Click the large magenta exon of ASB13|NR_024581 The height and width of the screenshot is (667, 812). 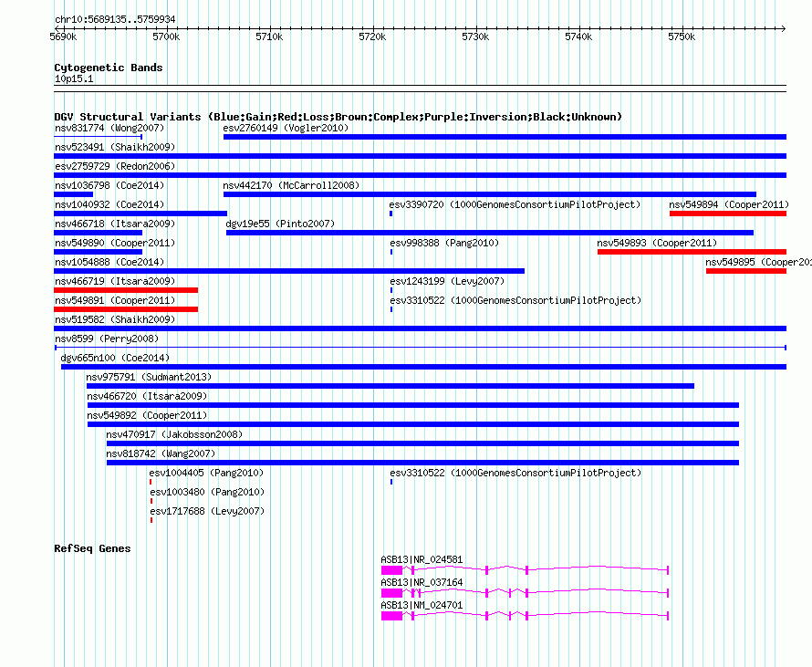391,570
